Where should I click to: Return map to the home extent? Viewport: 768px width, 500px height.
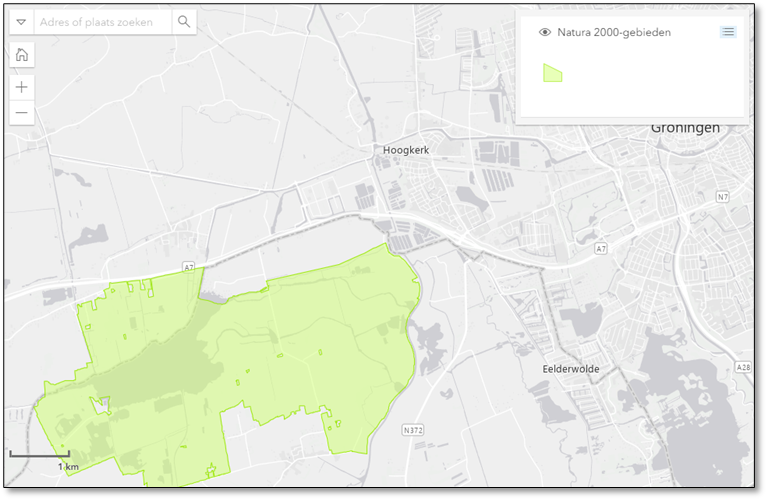point(22,54)
